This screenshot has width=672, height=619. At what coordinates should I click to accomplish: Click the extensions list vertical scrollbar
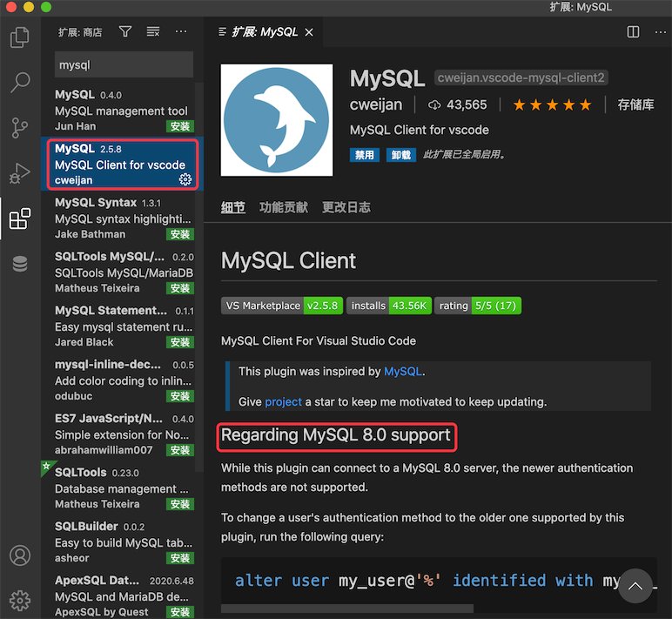[x=198, y=277]
